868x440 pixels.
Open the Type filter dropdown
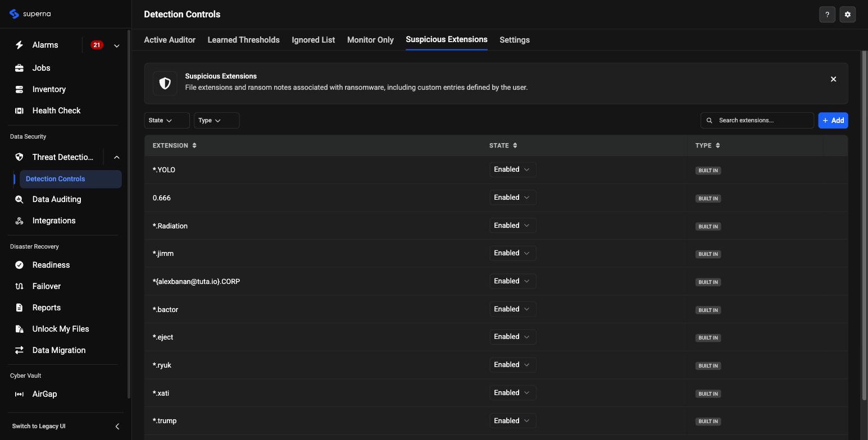(x=217, y=121)
